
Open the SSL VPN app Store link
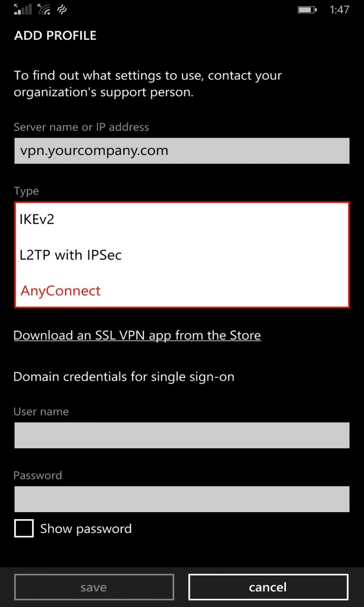[137, 335]
